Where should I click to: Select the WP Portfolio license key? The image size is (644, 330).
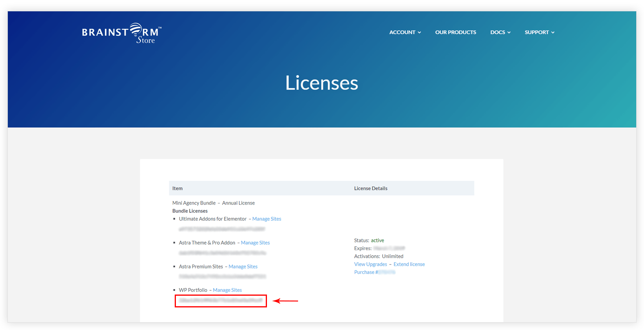221,300
